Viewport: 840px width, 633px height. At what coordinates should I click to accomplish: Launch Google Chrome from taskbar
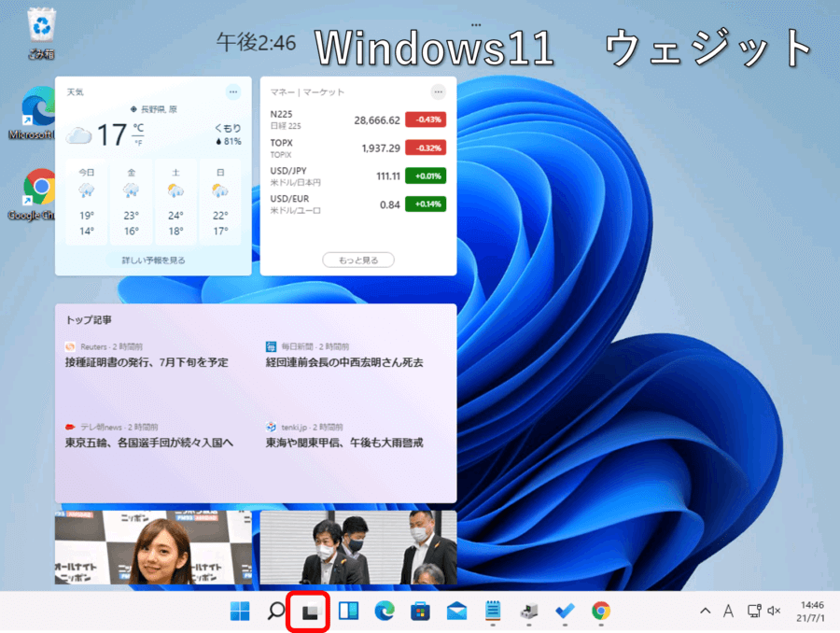tap(601, 611)
